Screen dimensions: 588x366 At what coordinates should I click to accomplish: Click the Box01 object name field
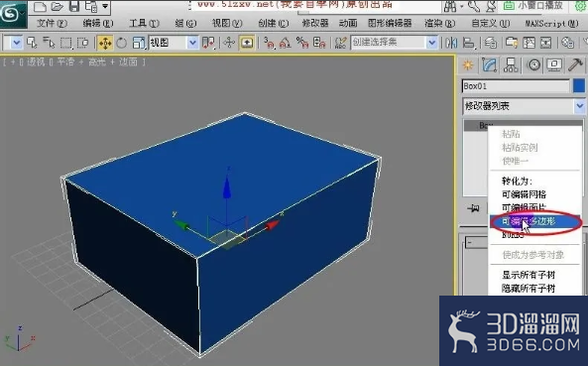[x=516, y=86]
